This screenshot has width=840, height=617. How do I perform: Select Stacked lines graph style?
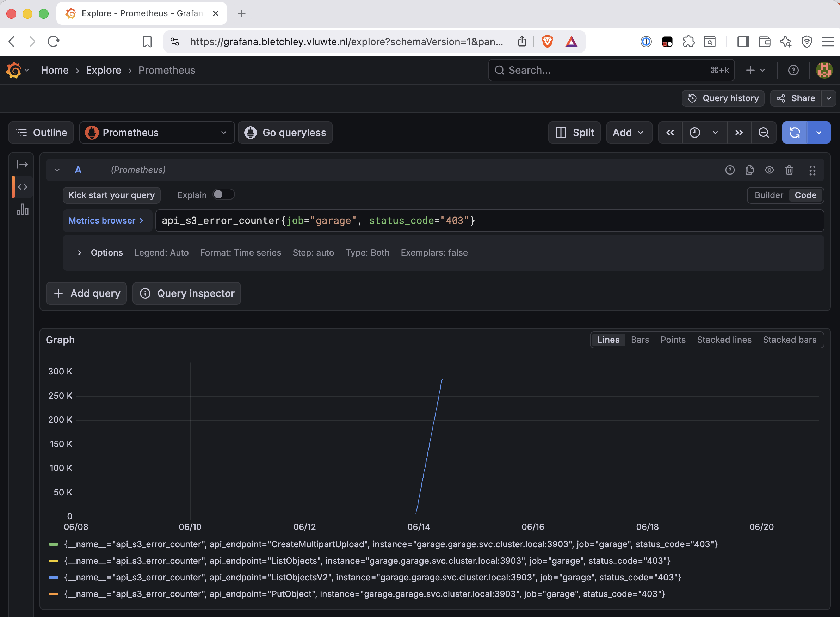(724, 340)
